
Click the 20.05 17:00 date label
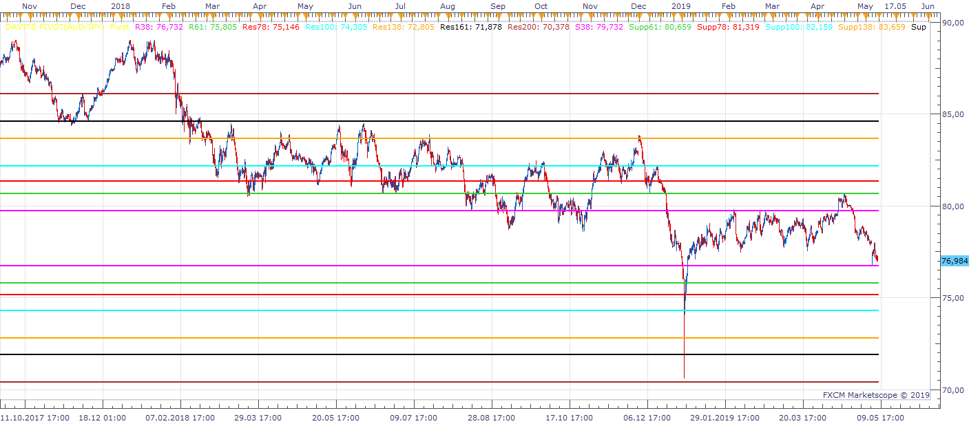(x=336, y=417)
